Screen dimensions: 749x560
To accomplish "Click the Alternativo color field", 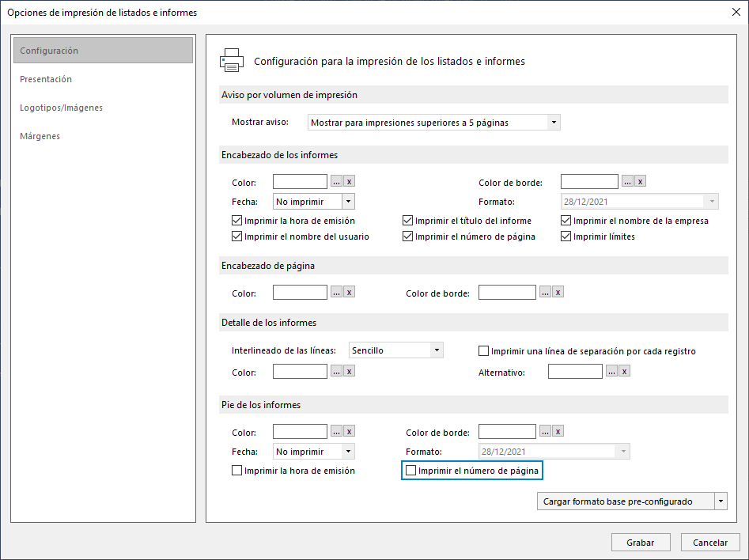I will [x=575, y=371].
